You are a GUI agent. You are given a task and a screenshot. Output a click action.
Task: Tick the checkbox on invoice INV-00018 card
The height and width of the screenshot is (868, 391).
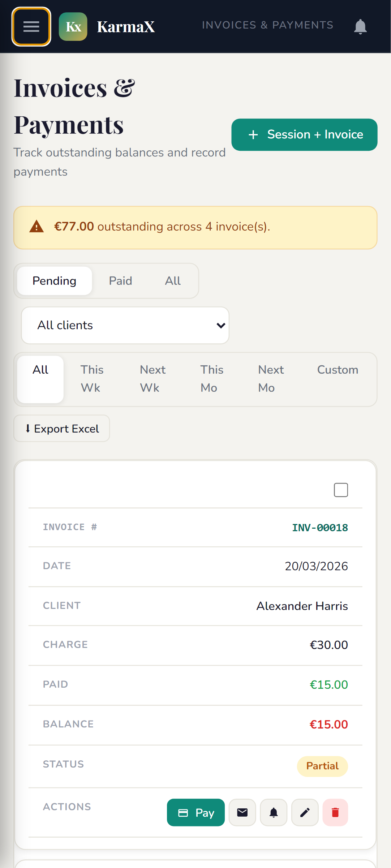point(341,490)
